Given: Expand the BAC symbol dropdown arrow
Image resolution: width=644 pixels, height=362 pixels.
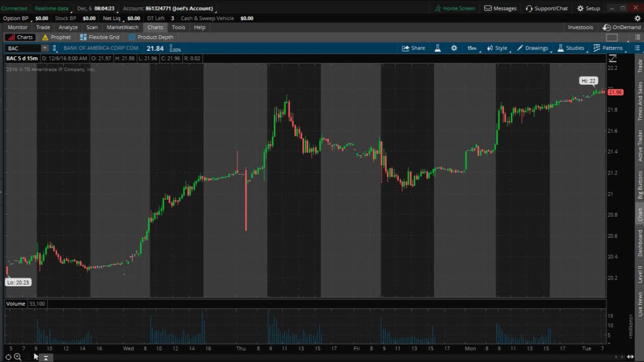Looking at the screenshot, I should click(x=45, y=48).
